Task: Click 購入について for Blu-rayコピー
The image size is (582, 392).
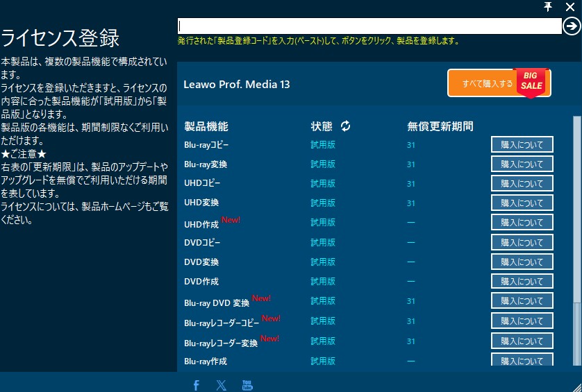Action: (x=522, y=144)
